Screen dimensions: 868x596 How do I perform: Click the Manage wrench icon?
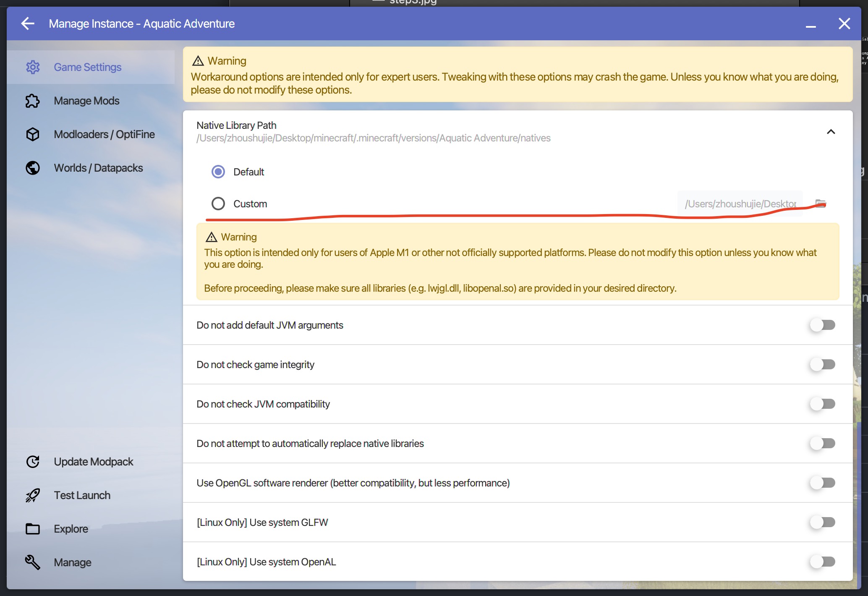point(33,562)
